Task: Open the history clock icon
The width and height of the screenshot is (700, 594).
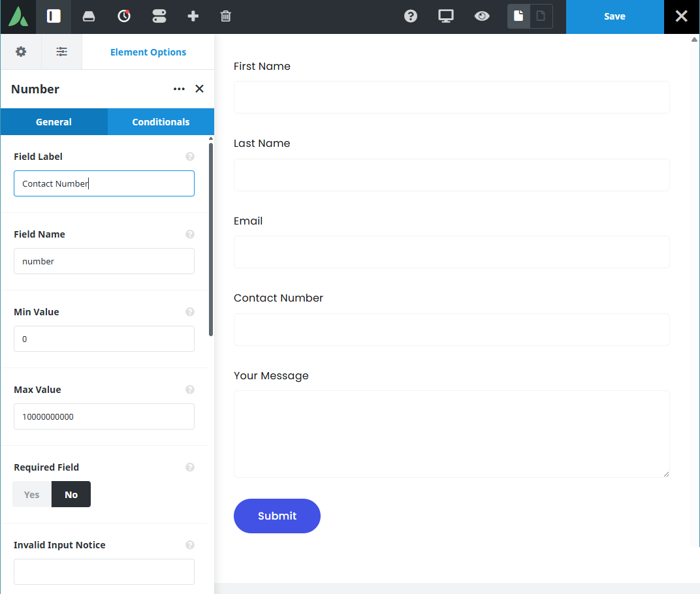Action: pos(124,16)
